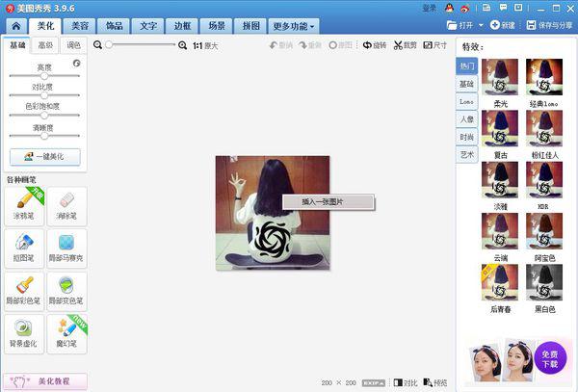578x392 pixels.
Task: Select the 局部彩色笔 partial color brush
Action: click(25, 290)
